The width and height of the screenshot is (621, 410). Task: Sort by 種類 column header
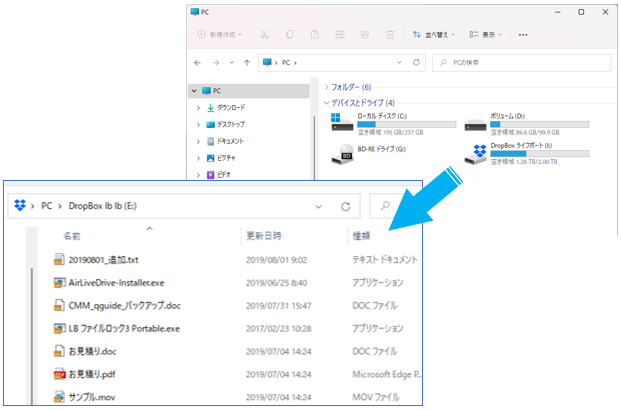click(x=361, y=236)
